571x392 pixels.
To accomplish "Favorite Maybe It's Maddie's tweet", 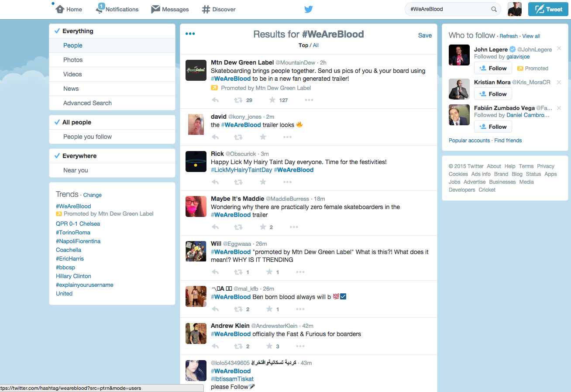I will tap(263, 227).
